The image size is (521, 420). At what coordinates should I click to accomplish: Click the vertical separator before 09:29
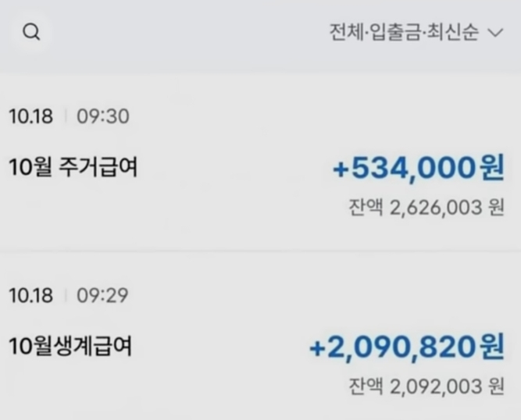[x=66, y=296]
